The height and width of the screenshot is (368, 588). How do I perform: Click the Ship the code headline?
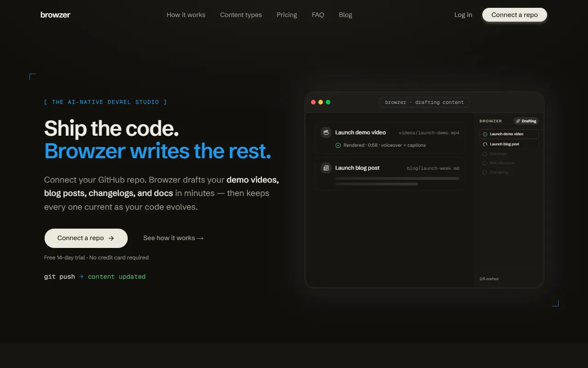click(112, 128)
